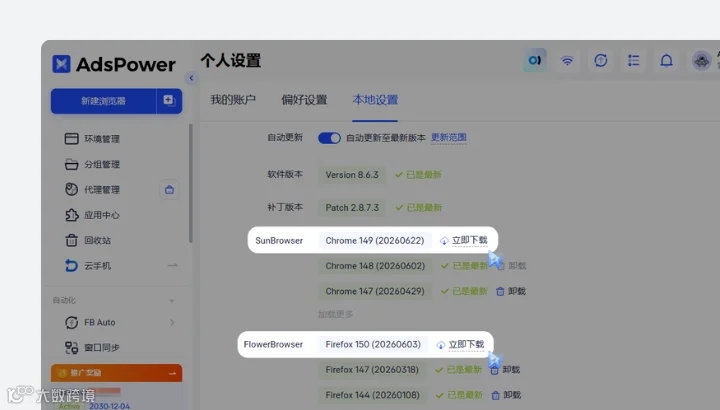Uninstall Firefox 144 via 卸载
The height and width of the screenshot is (410, 720).
(512, 395)
